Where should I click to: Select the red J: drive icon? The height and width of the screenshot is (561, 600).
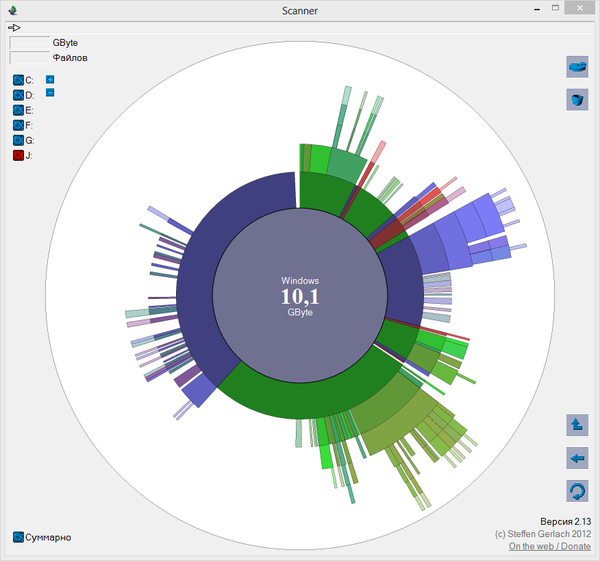18,155
